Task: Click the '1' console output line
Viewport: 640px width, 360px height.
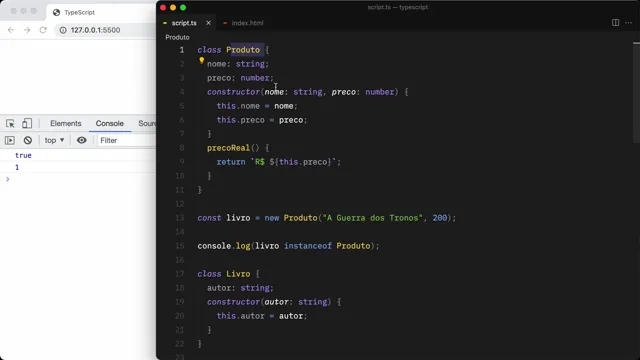Action: point(17,167)
